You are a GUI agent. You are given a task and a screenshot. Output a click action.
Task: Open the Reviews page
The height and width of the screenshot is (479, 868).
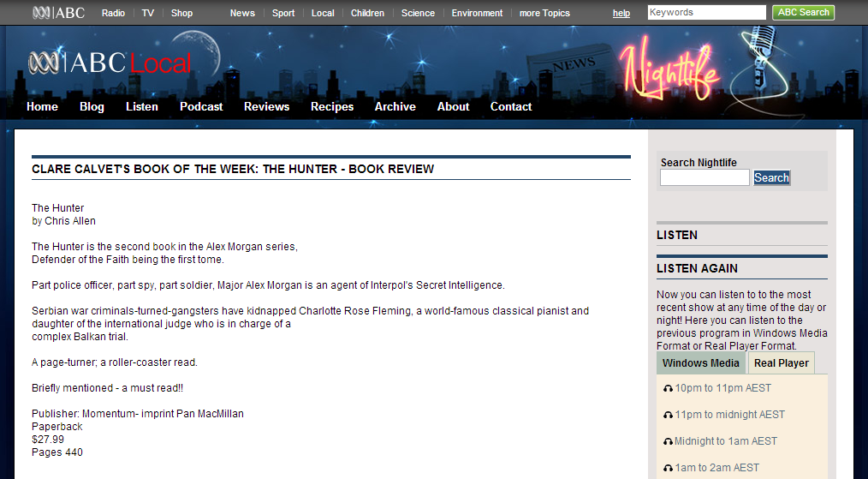[267, 106]
